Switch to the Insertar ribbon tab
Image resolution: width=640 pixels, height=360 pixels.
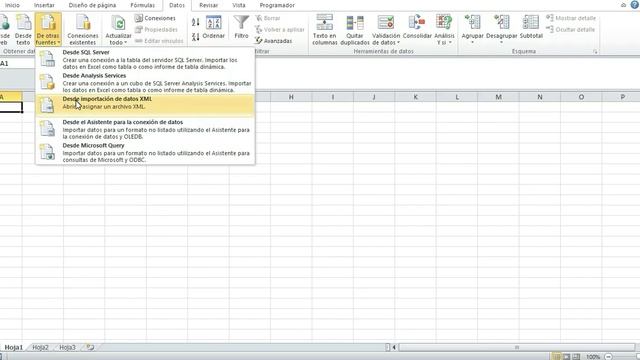pos(44,5)
